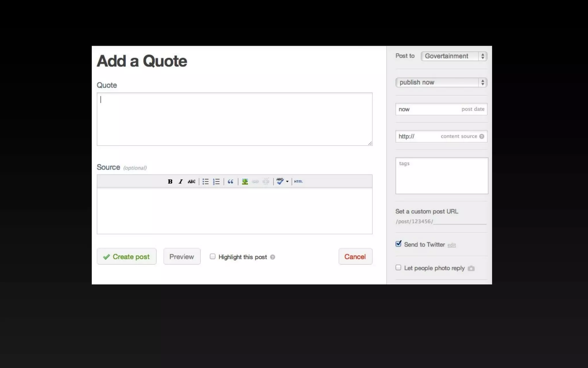Insert a numbered list
This screenshot has height=368, width=588.
click(216, 181)
